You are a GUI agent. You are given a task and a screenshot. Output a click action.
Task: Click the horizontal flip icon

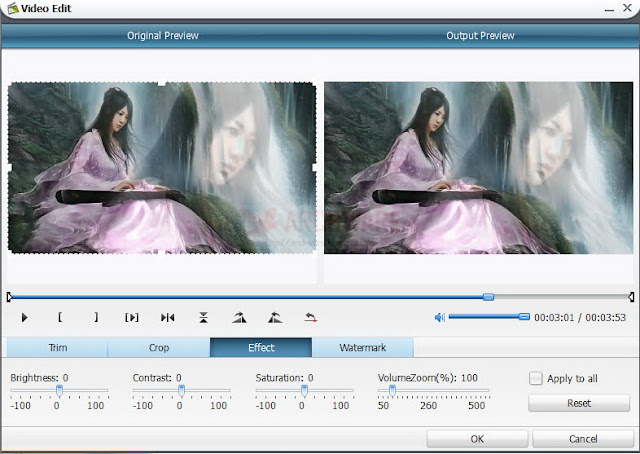[x=167, y=317]
